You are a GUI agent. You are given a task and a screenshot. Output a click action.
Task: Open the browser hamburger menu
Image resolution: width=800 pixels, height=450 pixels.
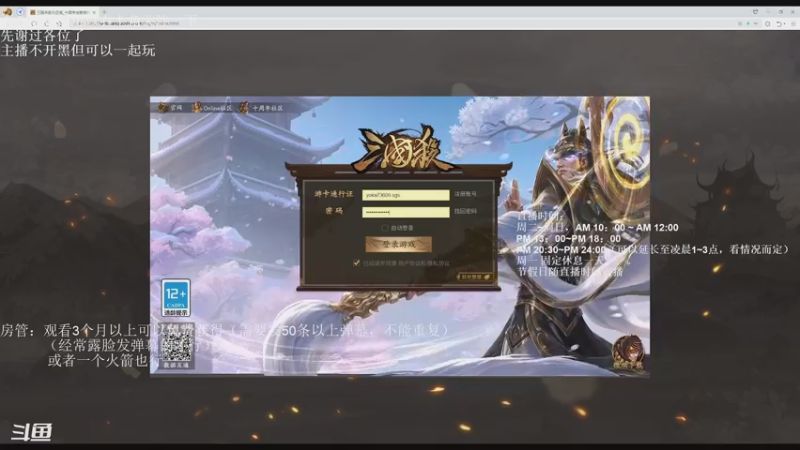pyautogui.click(x=793, y=23)
